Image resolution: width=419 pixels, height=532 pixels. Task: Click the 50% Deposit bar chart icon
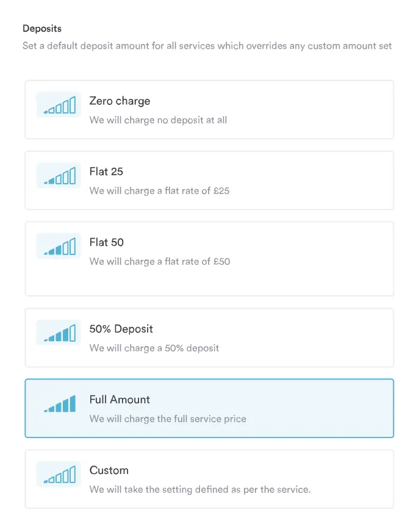tap(58, 332)
